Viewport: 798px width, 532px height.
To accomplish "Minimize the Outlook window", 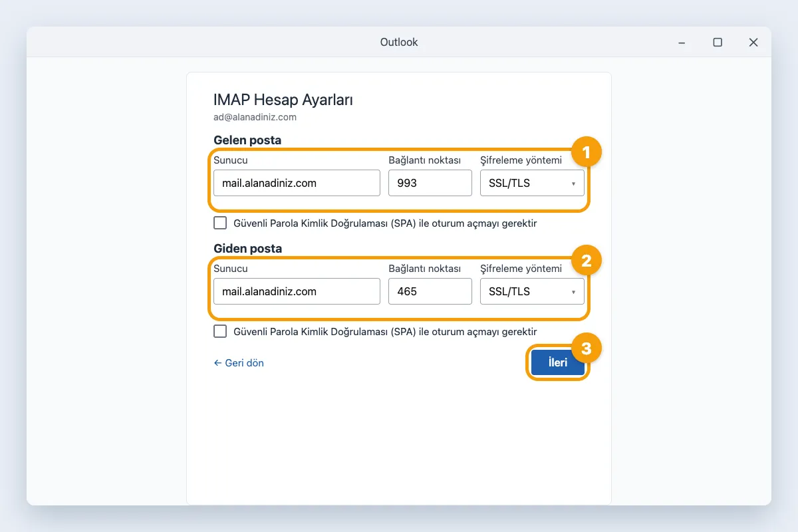I will 682,42.
